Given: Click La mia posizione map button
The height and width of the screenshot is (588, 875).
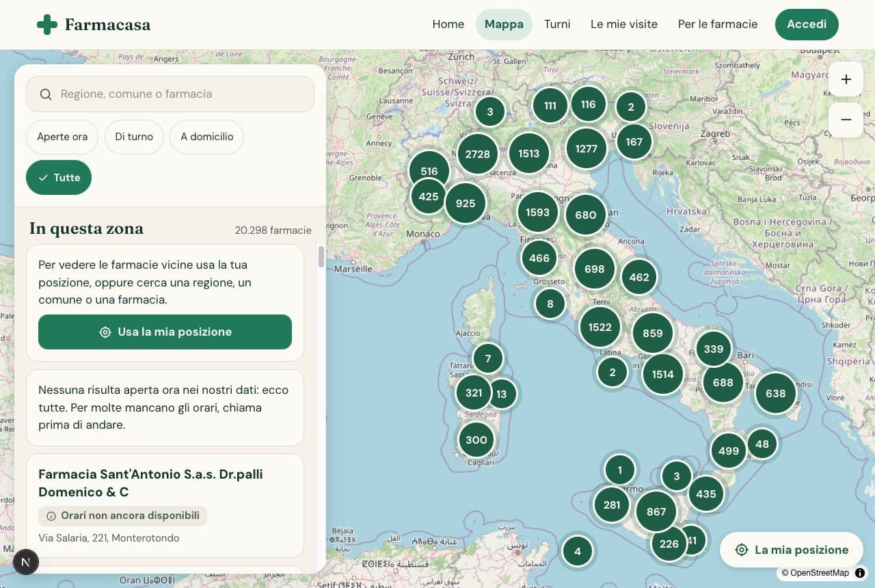Looking at the screenshot, I should point(792,550).
